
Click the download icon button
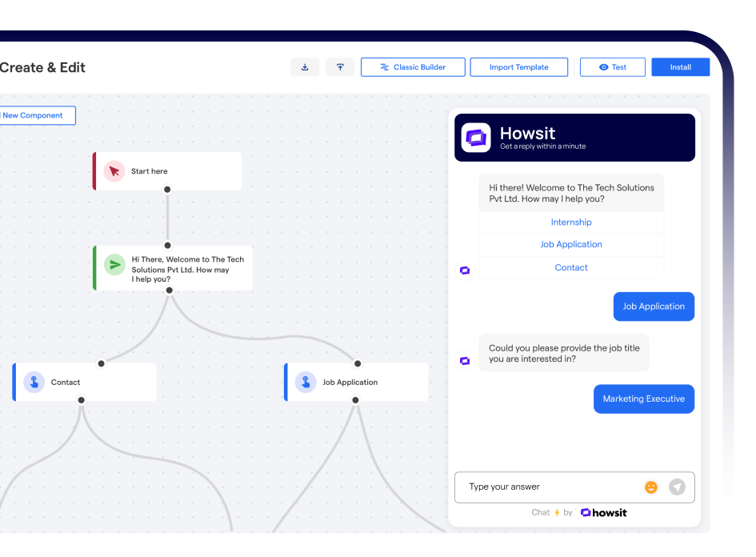coord(305,67)
